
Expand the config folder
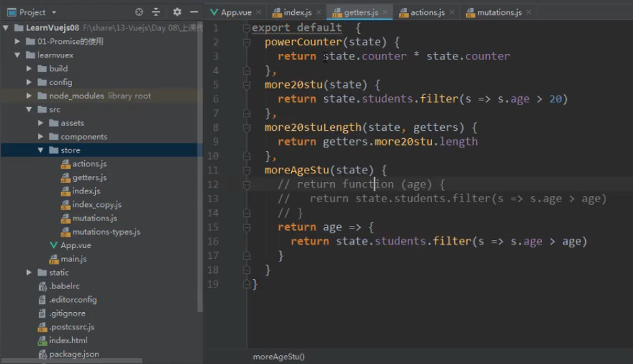pos(29,82)
